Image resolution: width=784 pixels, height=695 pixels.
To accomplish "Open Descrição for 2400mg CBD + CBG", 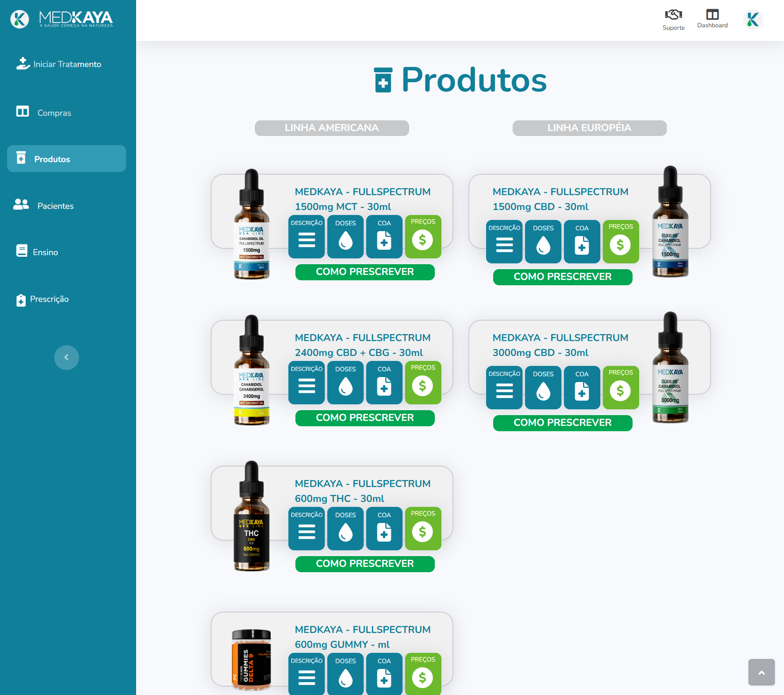I will point(307,382).
